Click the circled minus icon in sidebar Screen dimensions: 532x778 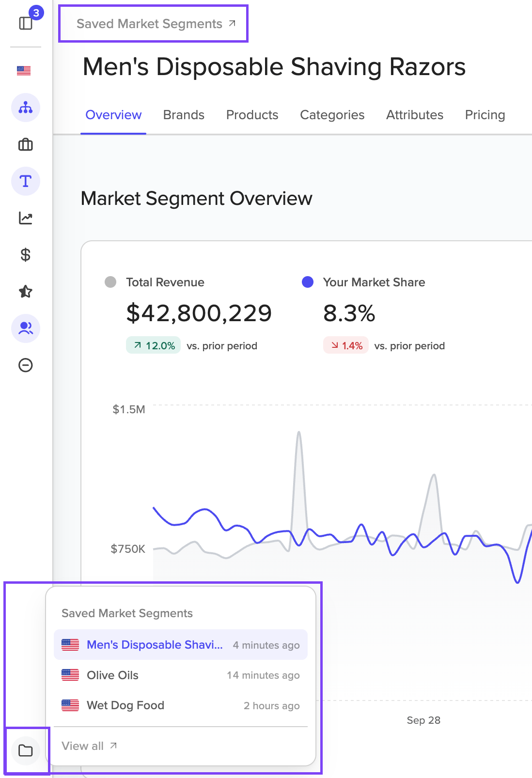(x=26, y=365)
